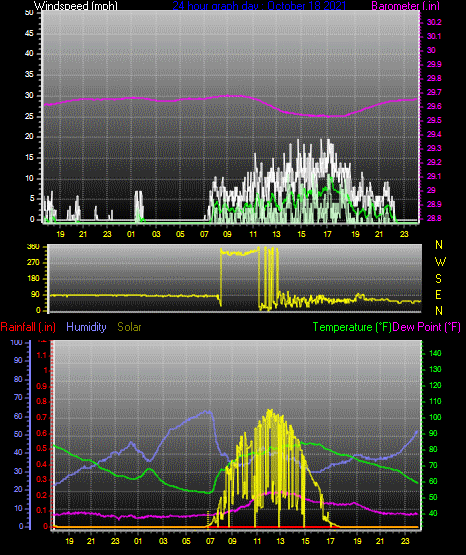
Task: Click the 'Barometer (.in)' axis title
Action: point(405,5)
